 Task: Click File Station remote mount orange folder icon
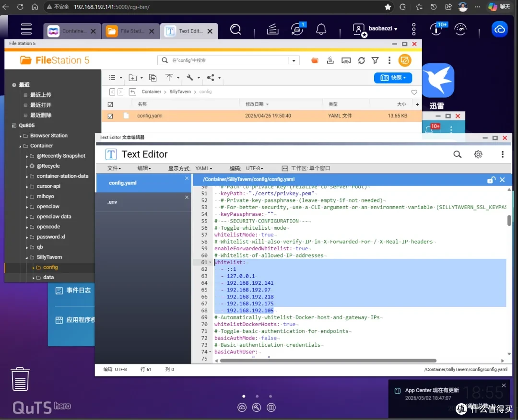pos(315,60)
